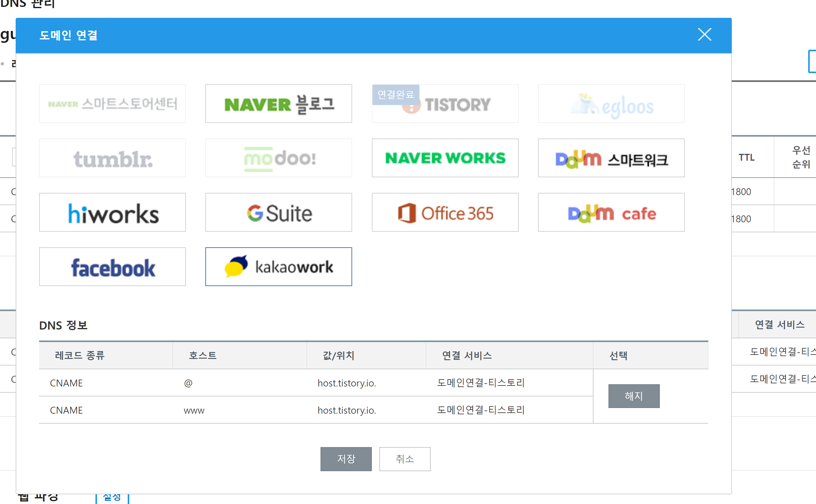Click the 취소 cancel button
Viewport: 816px width, 504px height.
pos(405,459)
